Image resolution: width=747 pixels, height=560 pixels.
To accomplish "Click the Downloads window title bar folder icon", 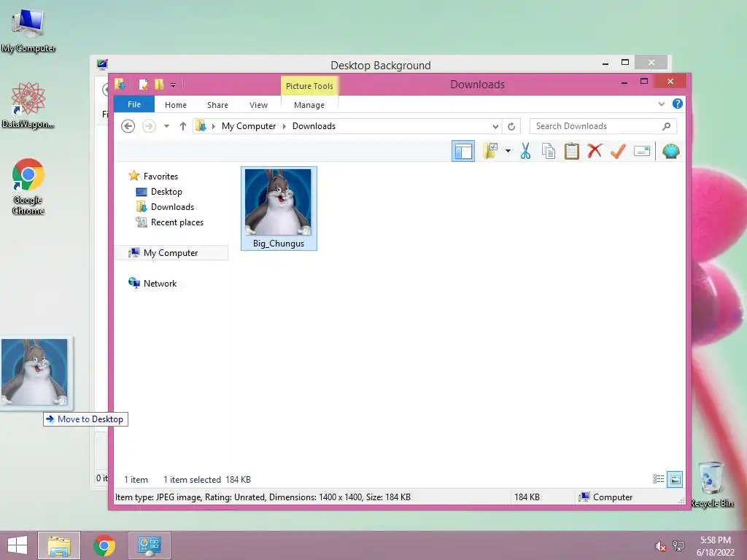I will point(120,85).
